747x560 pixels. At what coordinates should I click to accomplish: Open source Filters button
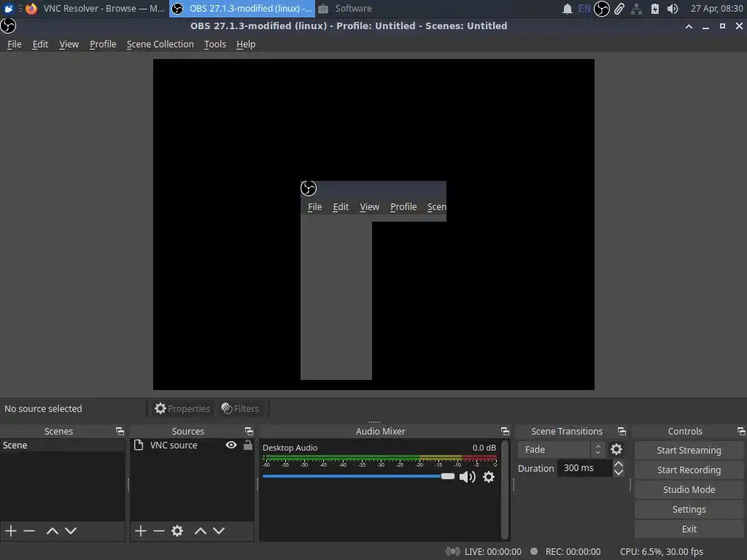coord(240,408)
